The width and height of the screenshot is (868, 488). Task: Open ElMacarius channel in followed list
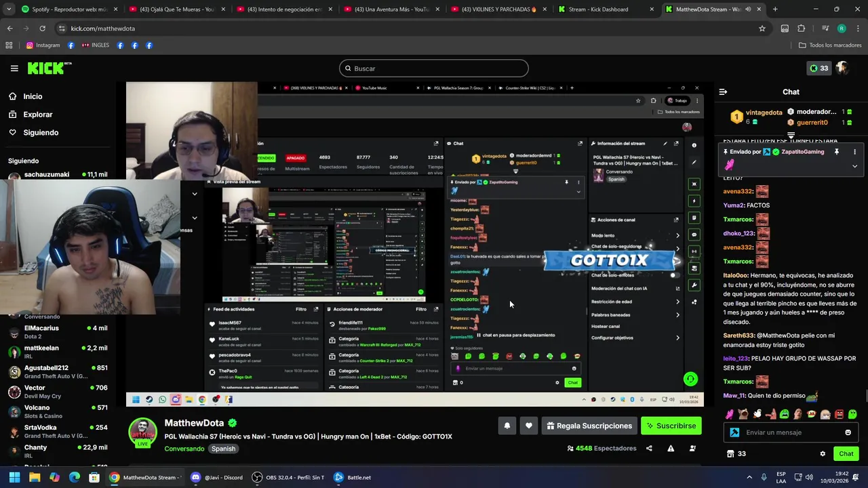(x=58, y=332)
